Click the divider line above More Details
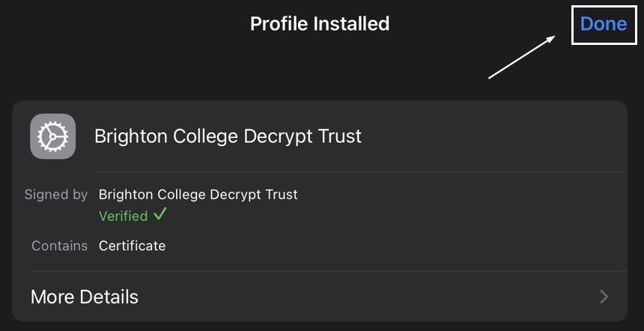This screenshot has height=331, width=644. (x=329, y=271)
